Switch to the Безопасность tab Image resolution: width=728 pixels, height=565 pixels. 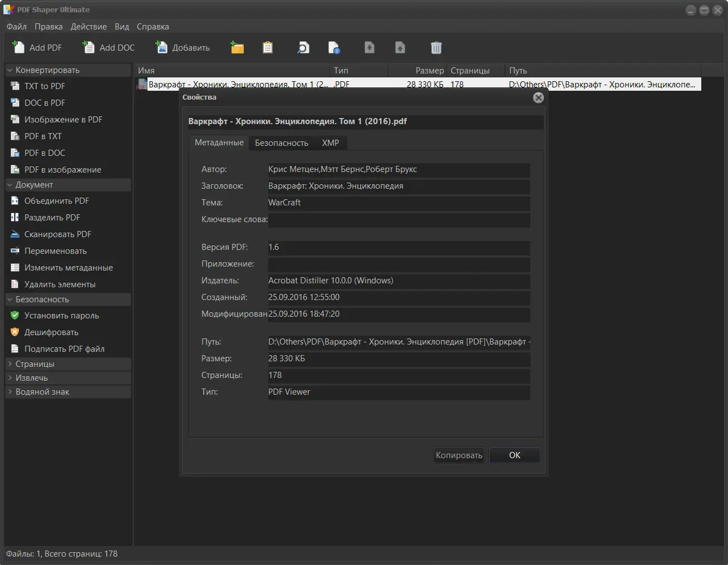coord(282,143)
